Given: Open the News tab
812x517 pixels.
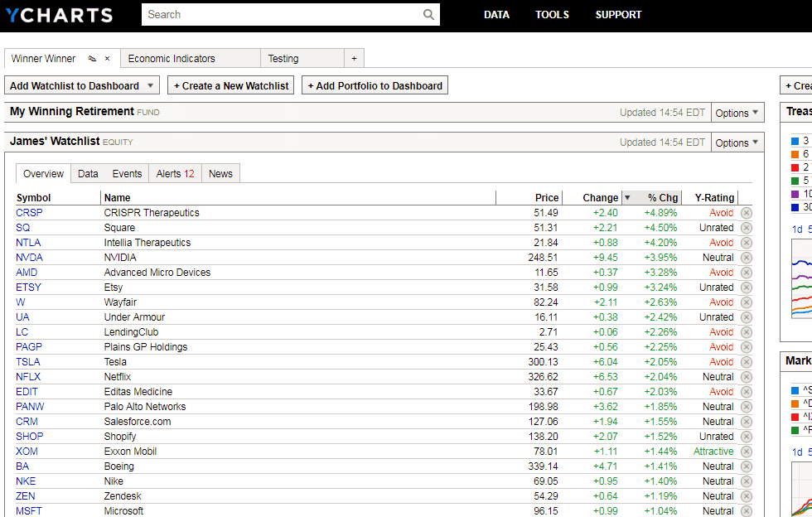Looking at the screenshot, I should (x=220, y=173).
